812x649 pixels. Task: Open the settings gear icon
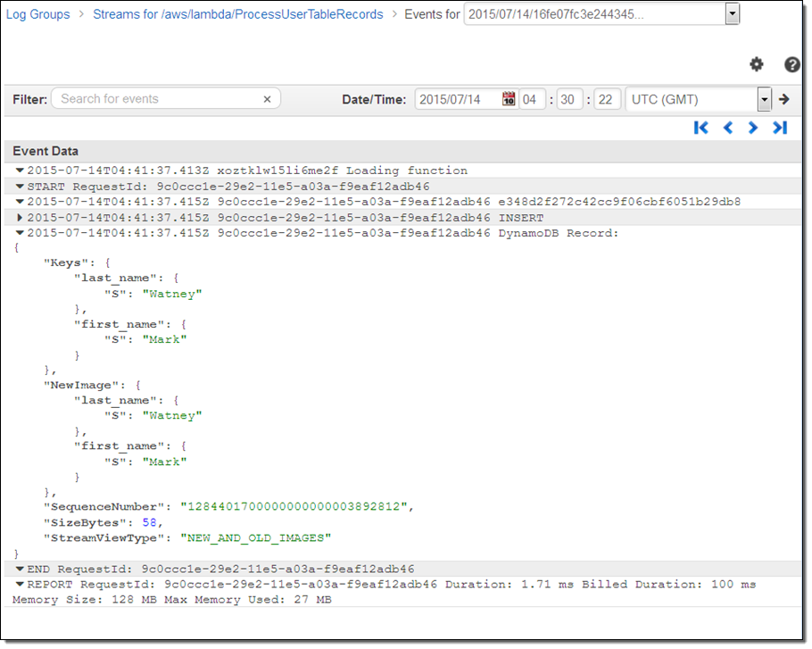(x=757, y=64)
